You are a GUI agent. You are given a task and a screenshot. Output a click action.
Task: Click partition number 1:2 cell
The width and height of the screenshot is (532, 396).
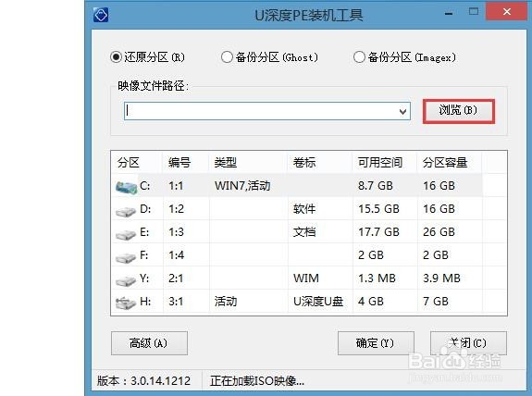[x=176, y=209]
